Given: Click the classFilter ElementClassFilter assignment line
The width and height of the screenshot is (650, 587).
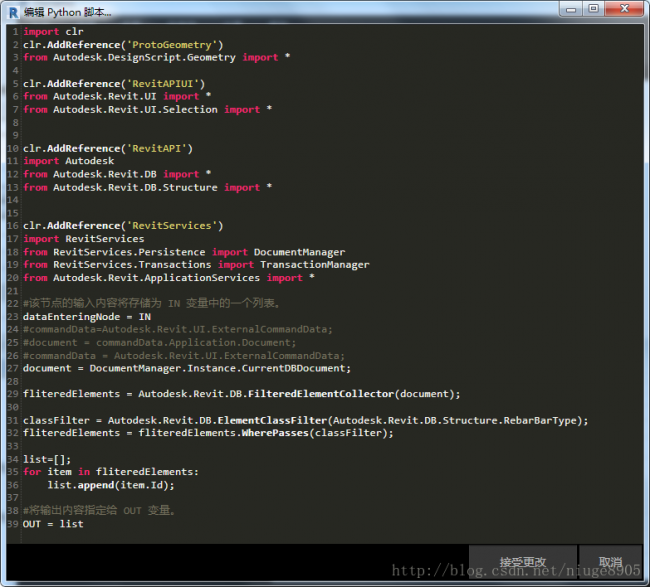Looking at the screenshot, I should coord(305,420).
